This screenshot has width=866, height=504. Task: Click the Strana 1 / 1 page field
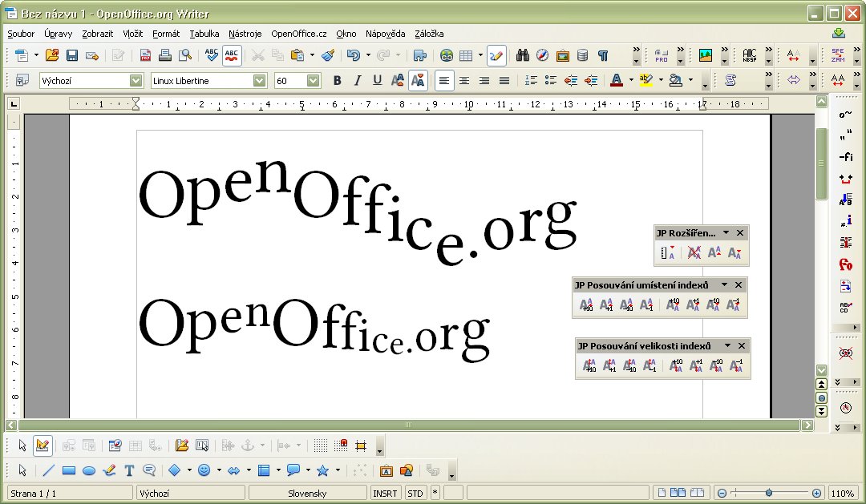[70, 494]
